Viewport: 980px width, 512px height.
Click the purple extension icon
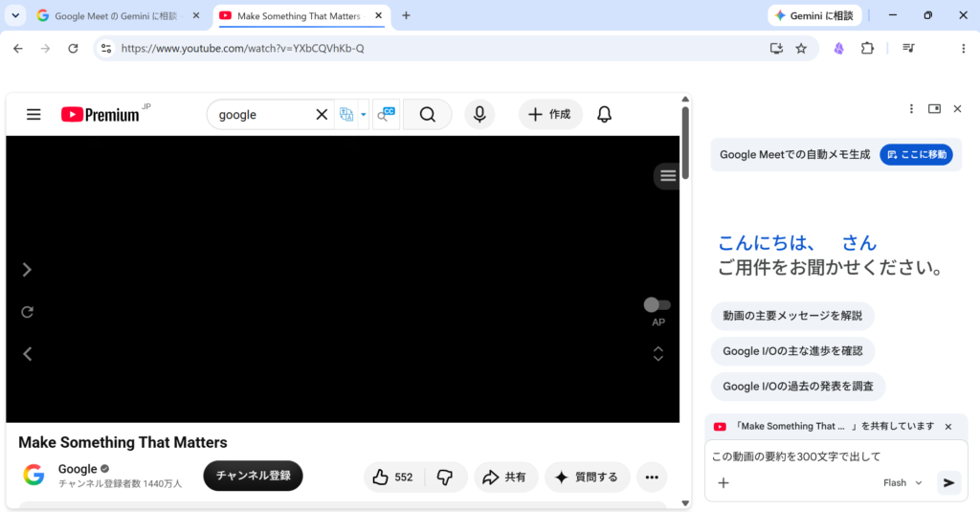[838, 48]
